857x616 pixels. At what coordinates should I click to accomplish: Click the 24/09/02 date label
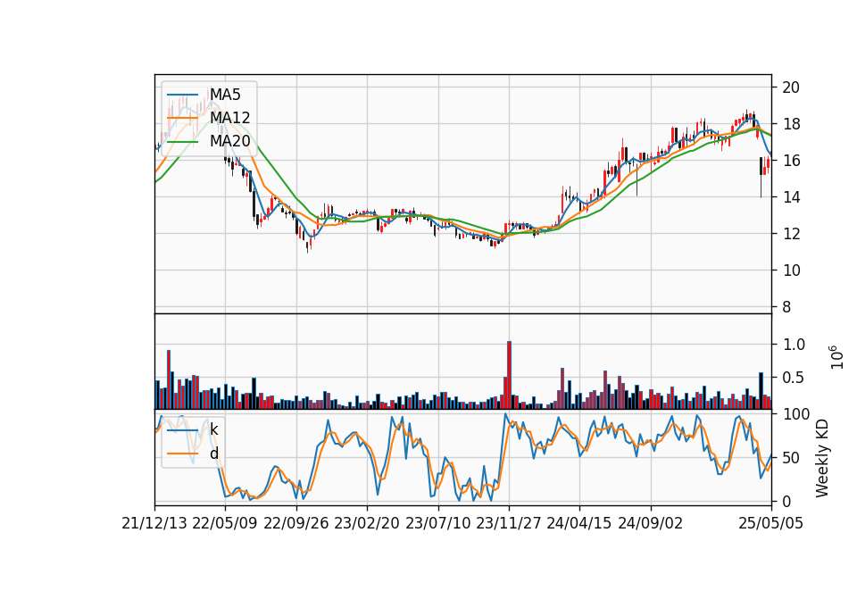click(651, 523)
